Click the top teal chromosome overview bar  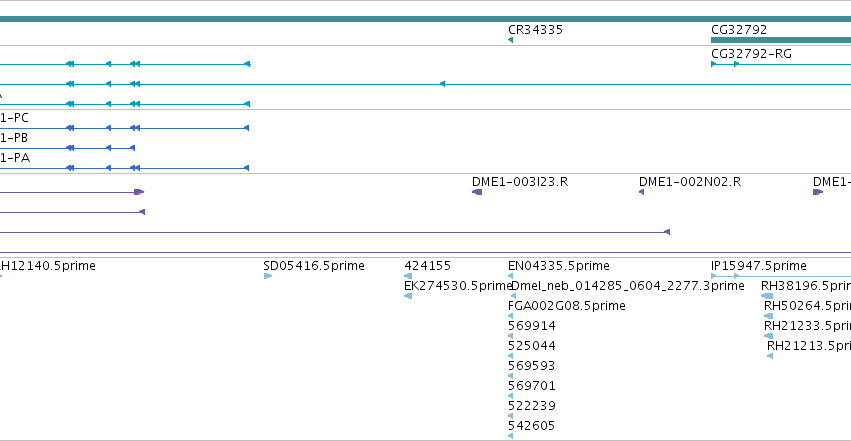426,19
